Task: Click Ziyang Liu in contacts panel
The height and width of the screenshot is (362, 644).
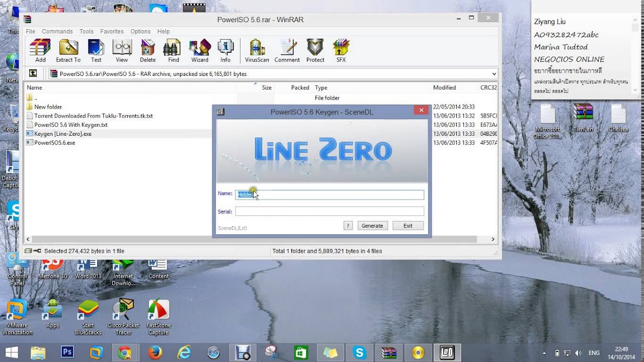Action: [x=550, y=22]
